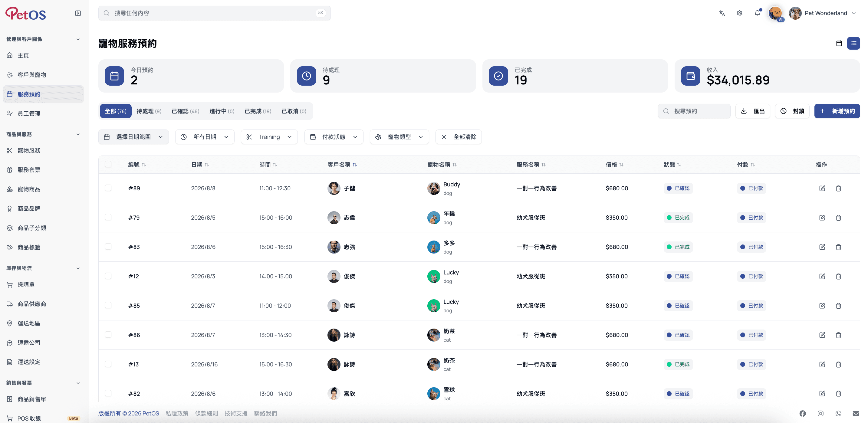
Task: Open 員工管理 in sidebar
Action: click(x=43, y=113)
